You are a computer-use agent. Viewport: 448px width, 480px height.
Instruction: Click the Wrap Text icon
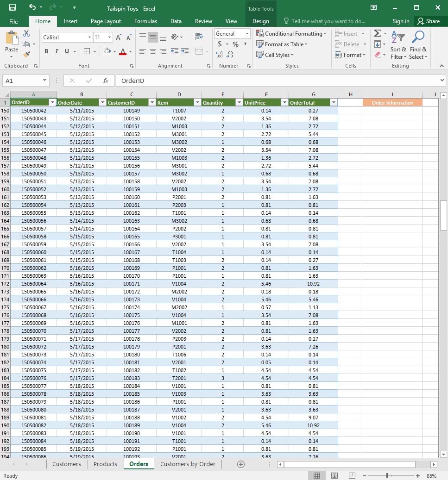(199, 37)
